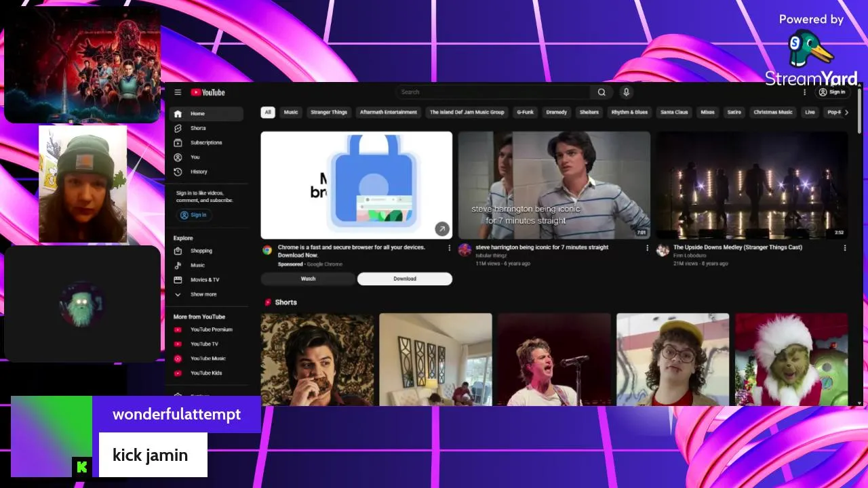
Task: Open the singer at microphone Short
Action: click(554, 359)
